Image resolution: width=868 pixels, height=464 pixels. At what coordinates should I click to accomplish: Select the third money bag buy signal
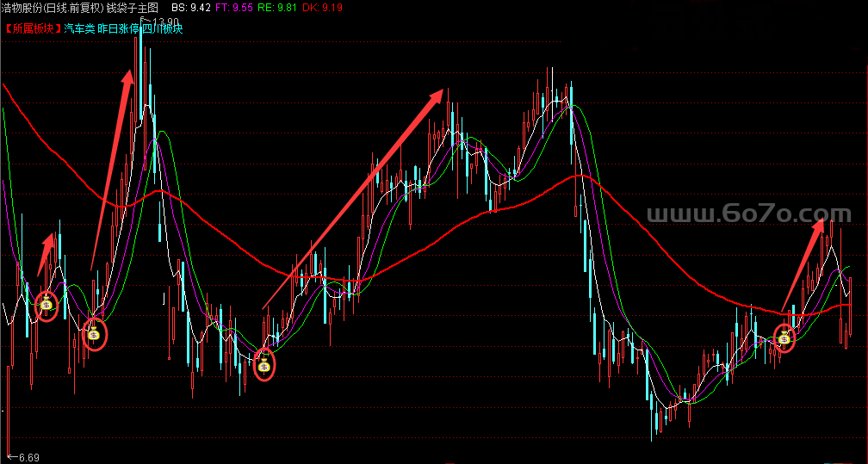coord(264,365)
